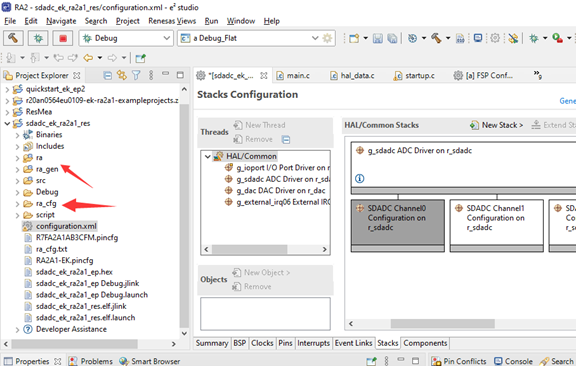
Task: Maximize the Project Explorer panel
Action: click(180, 75)
